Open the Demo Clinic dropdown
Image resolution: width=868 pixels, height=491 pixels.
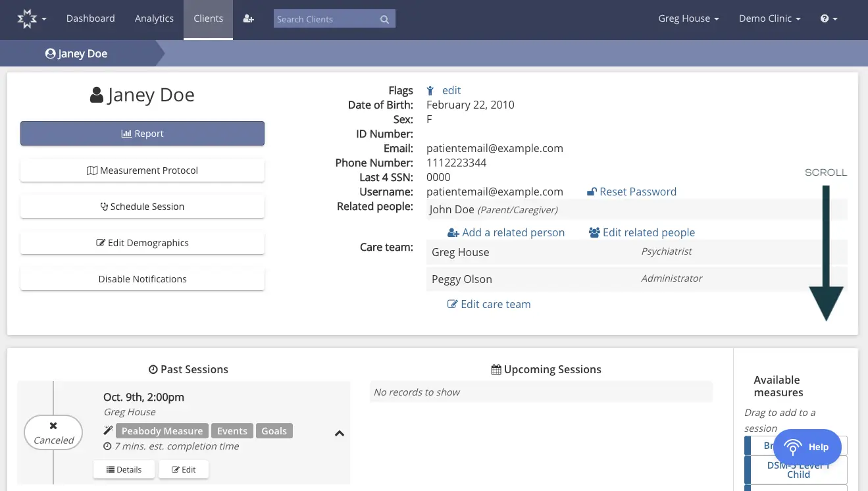point(769,18)
